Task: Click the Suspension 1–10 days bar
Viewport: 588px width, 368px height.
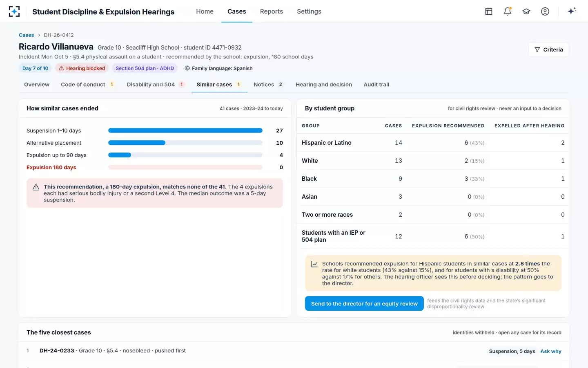Action: pyautogui.click(x=185, y=130)
